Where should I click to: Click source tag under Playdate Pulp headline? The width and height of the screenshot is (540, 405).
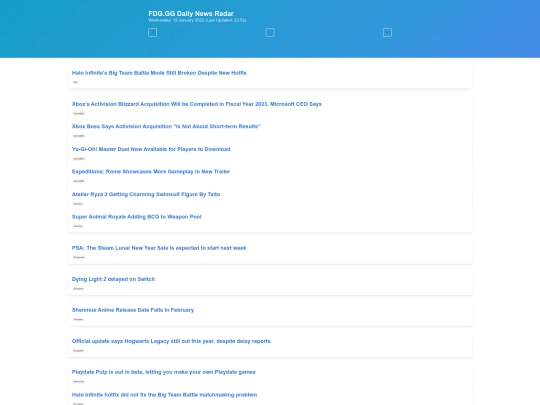click(79, 382)
